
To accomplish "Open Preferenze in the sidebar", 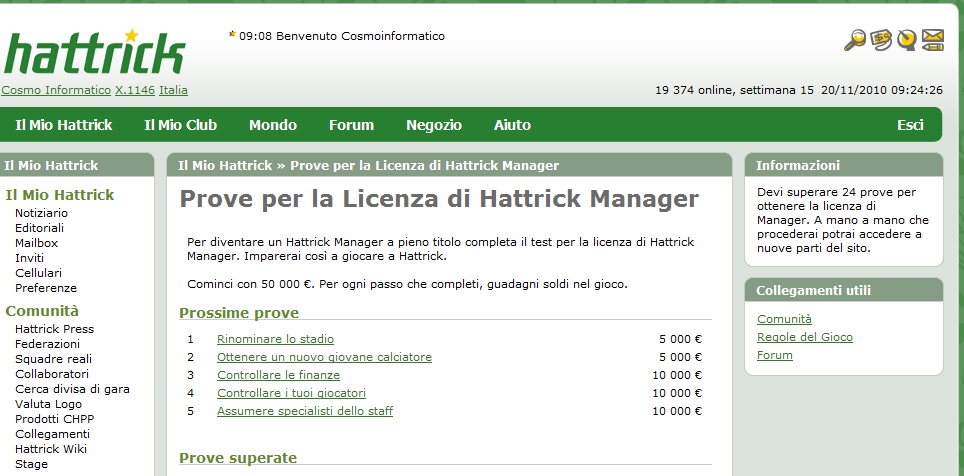I will pos(46,288).
